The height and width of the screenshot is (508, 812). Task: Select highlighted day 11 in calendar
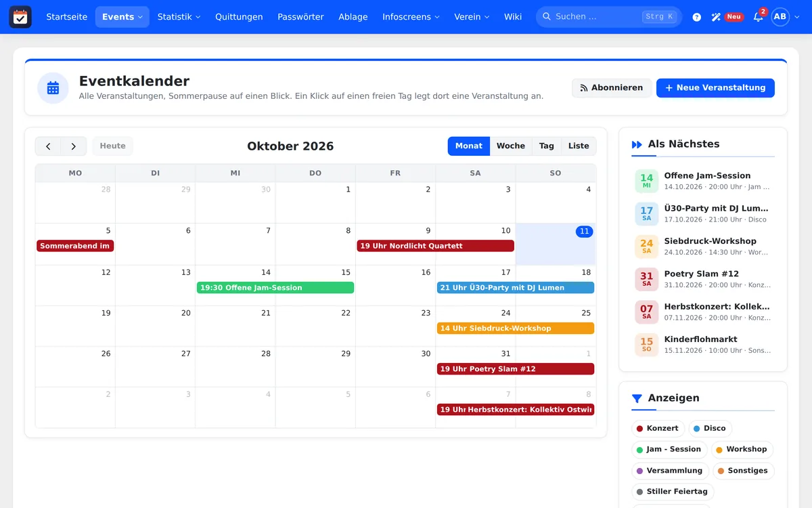pyautogui.click(x=556, y=244)
